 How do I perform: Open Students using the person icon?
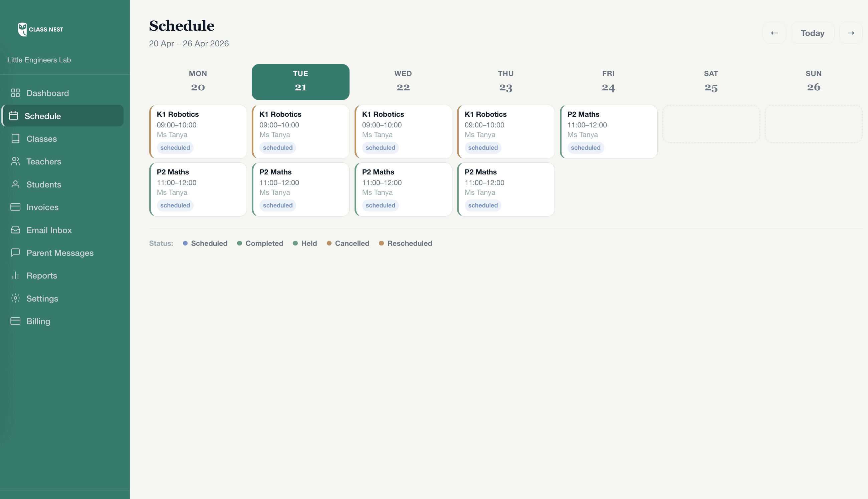(15, 184)
